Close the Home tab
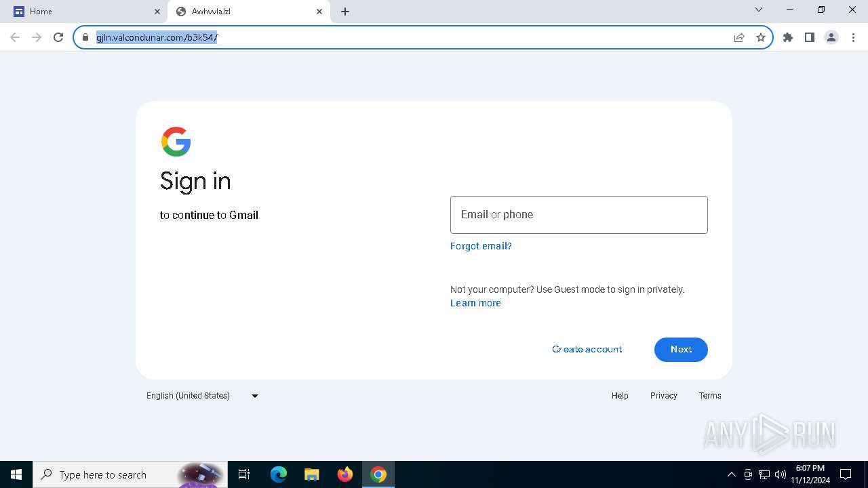This screenshot has width=868, height=488. (x=157, y=12)
